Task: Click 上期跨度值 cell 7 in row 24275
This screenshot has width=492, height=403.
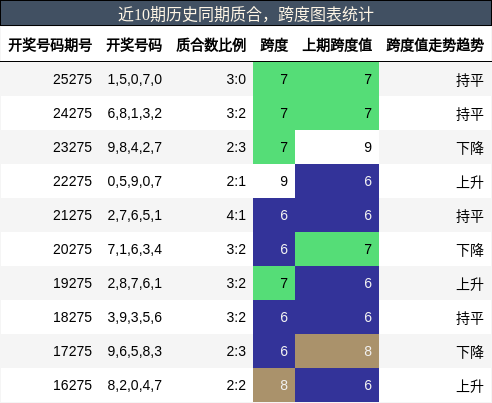Action: coord(337,113)
